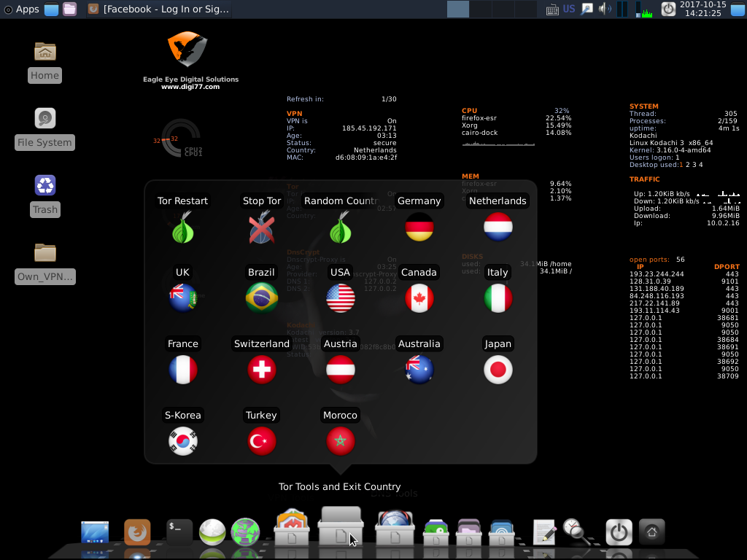This screenshot has width=747, height=560.
Task: Click the top panel power icon
Action: pyautogui.click(x=668, y=9)
